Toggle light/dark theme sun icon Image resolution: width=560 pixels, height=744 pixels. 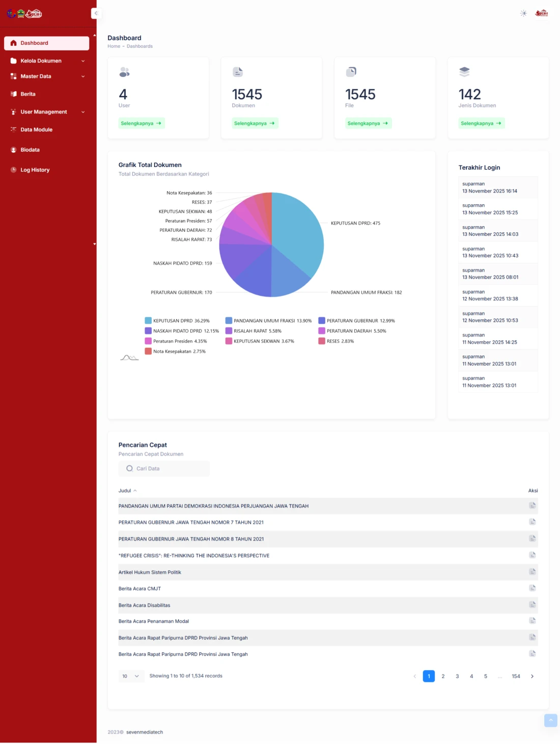tap(523, 13)
